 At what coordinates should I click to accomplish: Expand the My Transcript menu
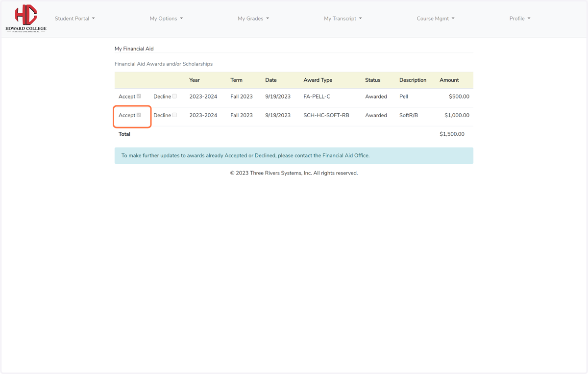343,19
